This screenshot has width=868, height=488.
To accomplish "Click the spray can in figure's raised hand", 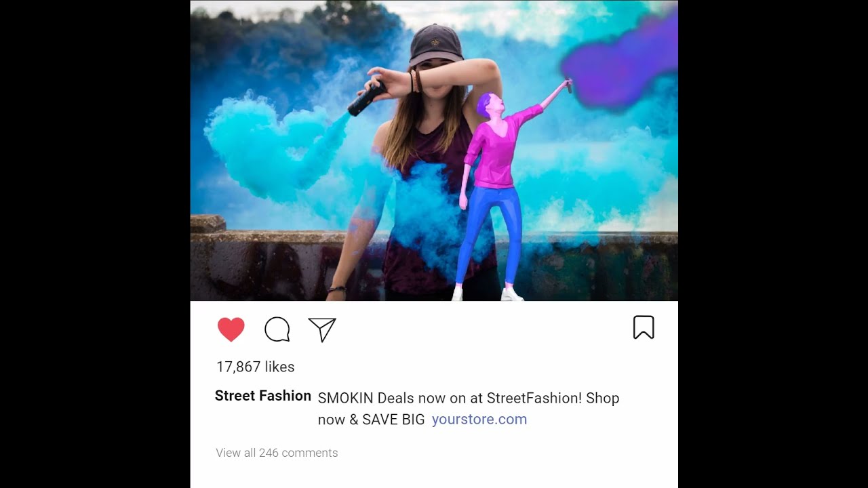I will pyautogui.click(x=568, y=85).
